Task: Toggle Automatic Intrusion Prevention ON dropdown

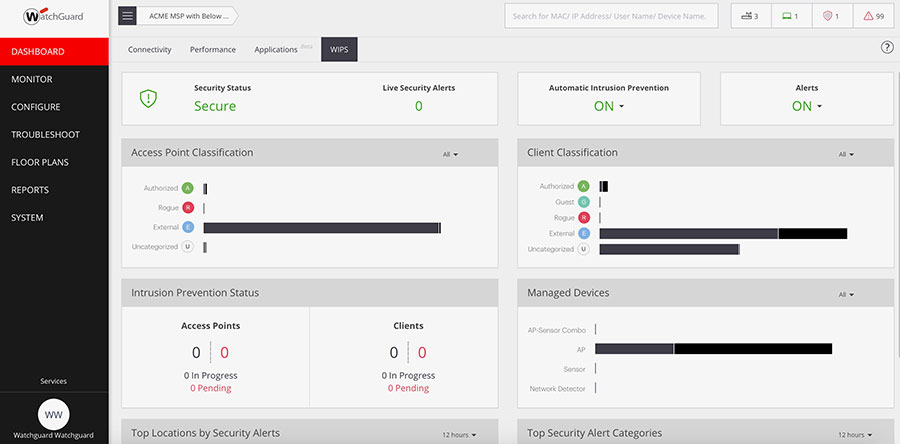Action: pyautogui.click(x=608, y=106)
